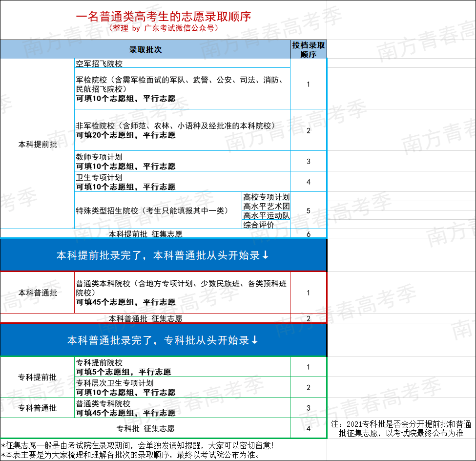Click the note 注：2021专科批是否会分开
Image resolution: width=476 pixels, height=461 pixels.
point(401,428)
